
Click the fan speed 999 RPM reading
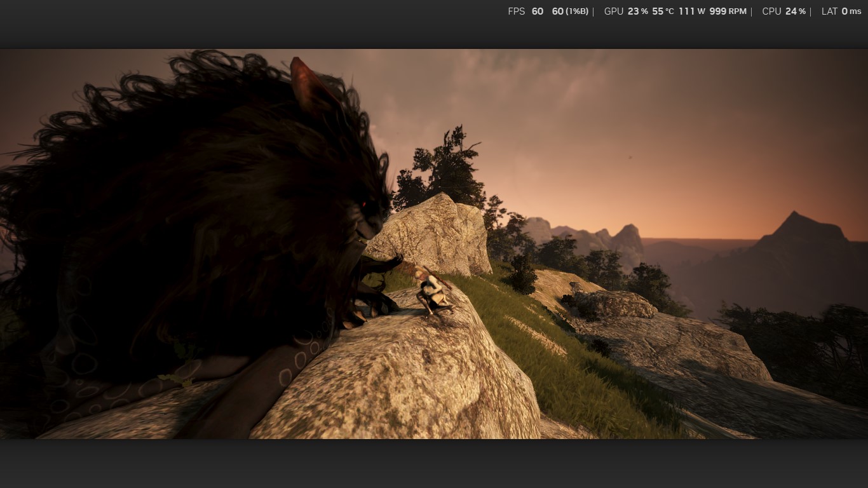(728, 11)
